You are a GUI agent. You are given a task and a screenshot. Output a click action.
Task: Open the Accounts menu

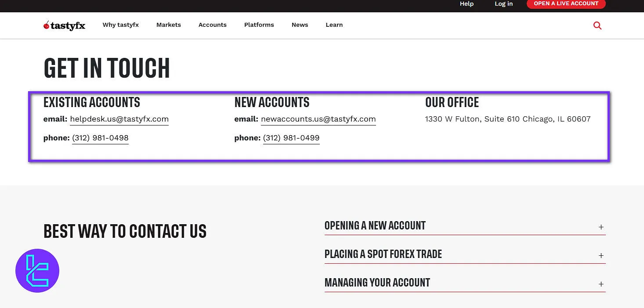click(x=213, y=25)
